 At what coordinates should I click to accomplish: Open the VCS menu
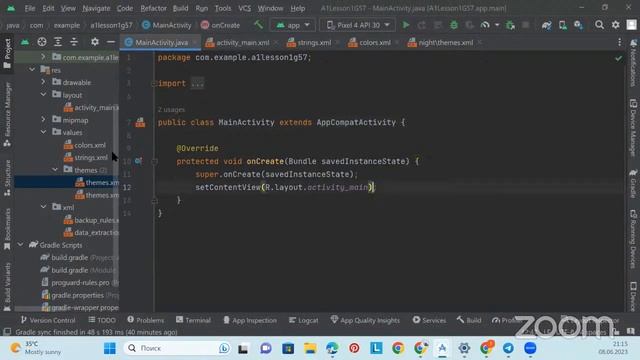(244, 8)
